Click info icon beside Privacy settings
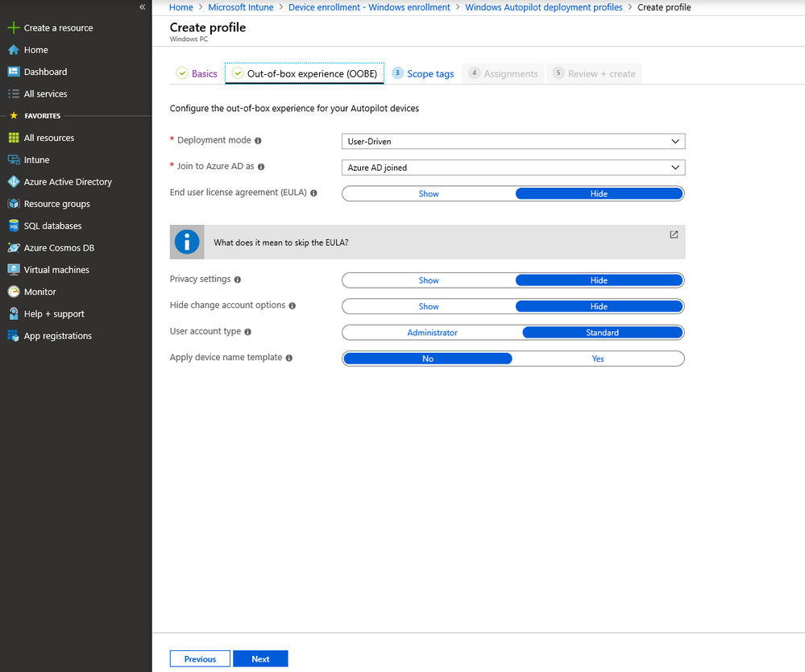 coord(238,280)
